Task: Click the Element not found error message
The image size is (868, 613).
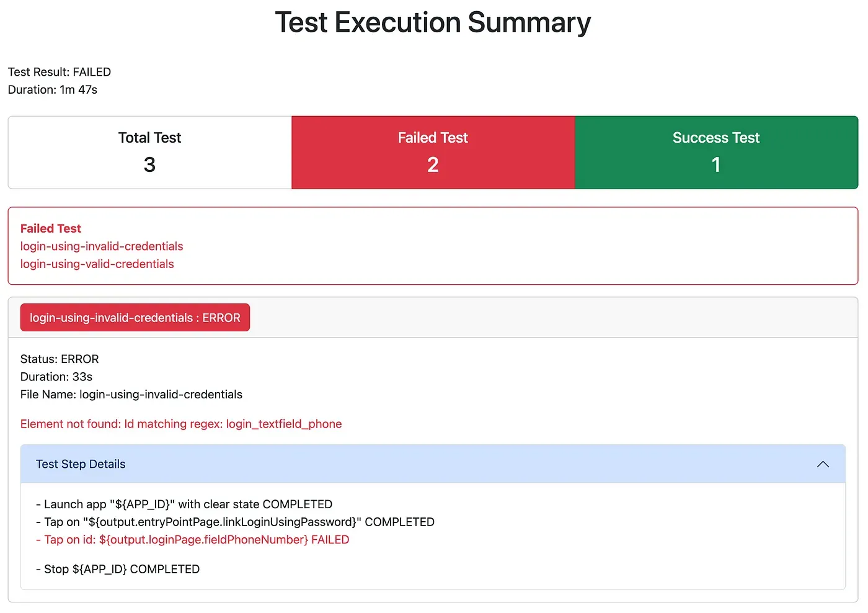Action: [x=181, y=424]
